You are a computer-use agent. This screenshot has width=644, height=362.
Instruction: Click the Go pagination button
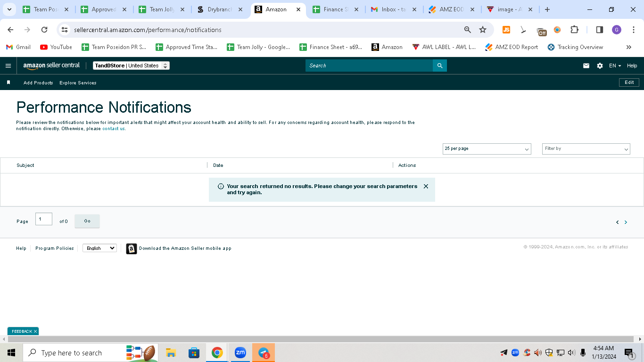click(x=87, y=221)
